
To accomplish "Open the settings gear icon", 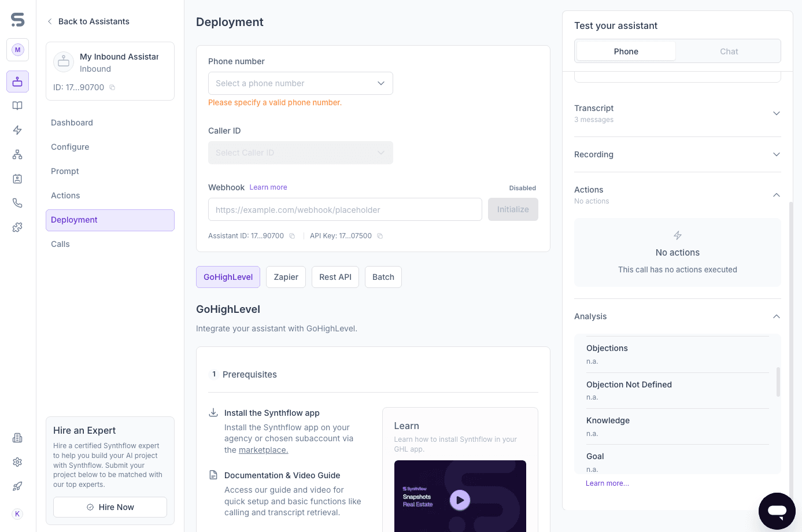I will pyautogui.click(x=17, y=462).
